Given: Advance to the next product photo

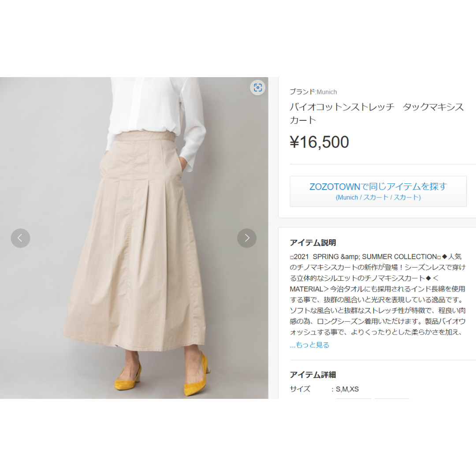Looking at the screenshot, I should point(247,238).
